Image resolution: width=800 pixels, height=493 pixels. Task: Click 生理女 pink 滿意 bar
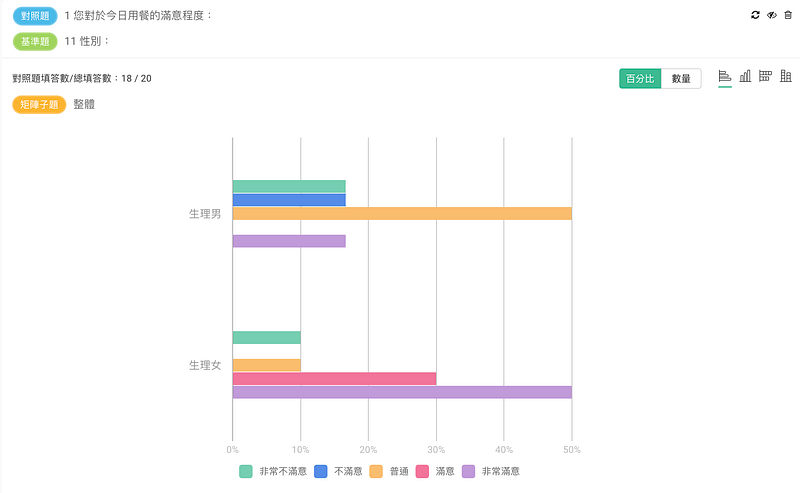point(334,379)
